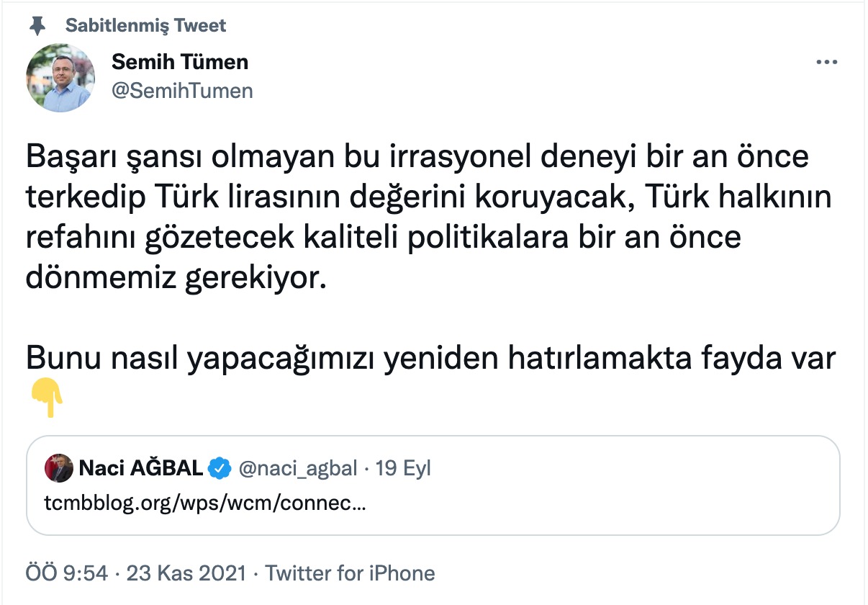Click Naci AĞBAL's small avatar

pyautogui.click(x=58, y=468)
